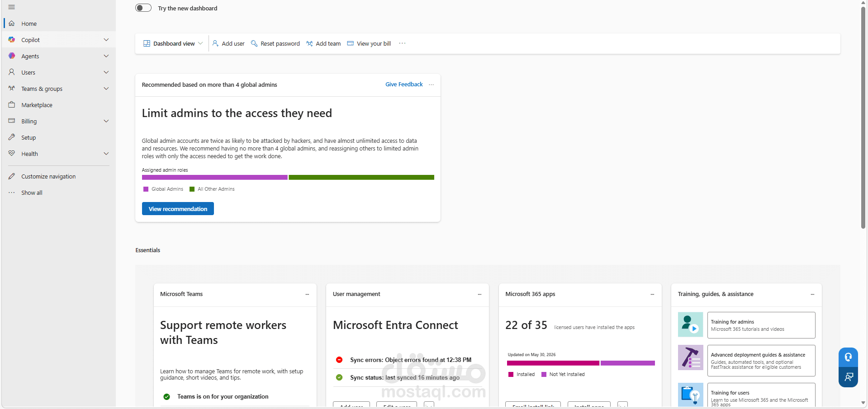Open User management card options ellipsis

pos(479,294)
